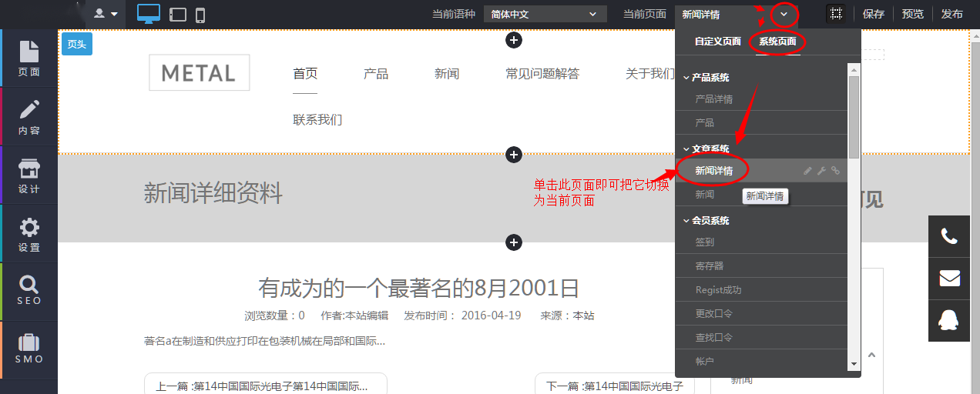
Task: Select the 系统页面 tab
Action: [777, 42]
